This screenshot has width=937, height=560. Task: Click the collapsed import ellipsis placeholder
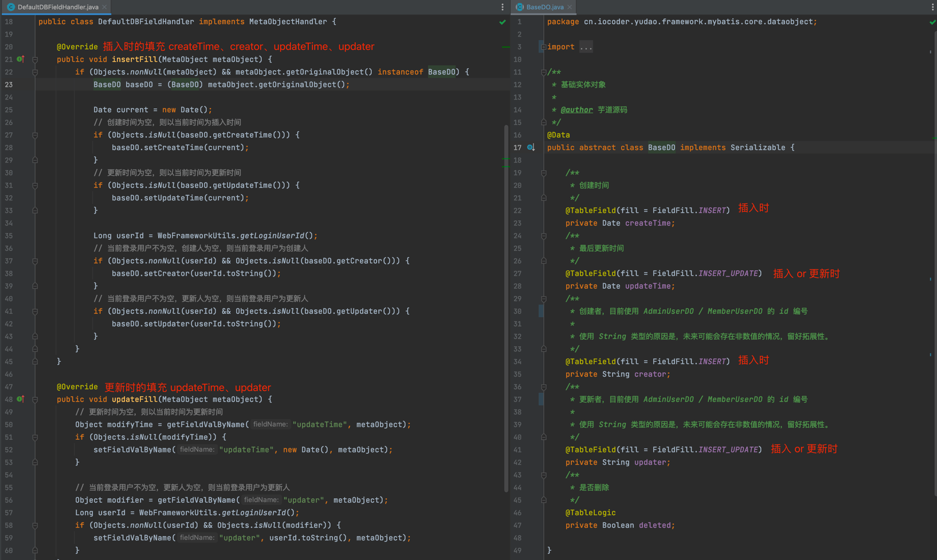(x=586, y=47)
